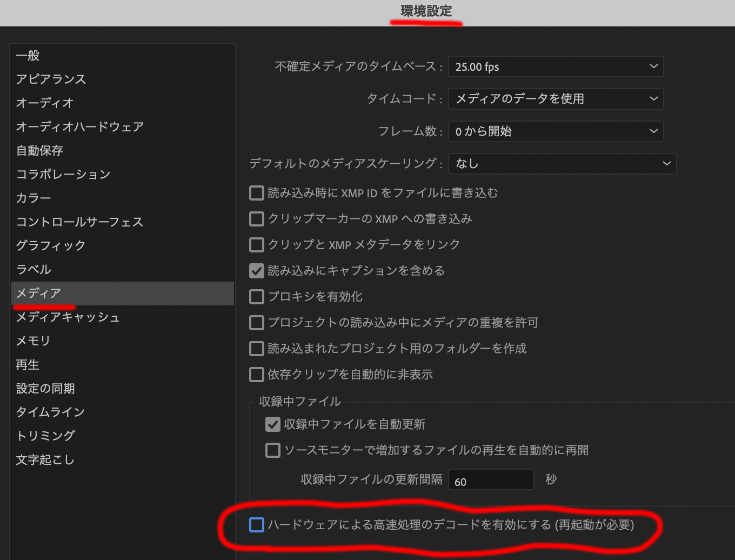Toggle プロキシを有効化 checkbox
The width and height of the screenshot is (735, 560).
256,296
